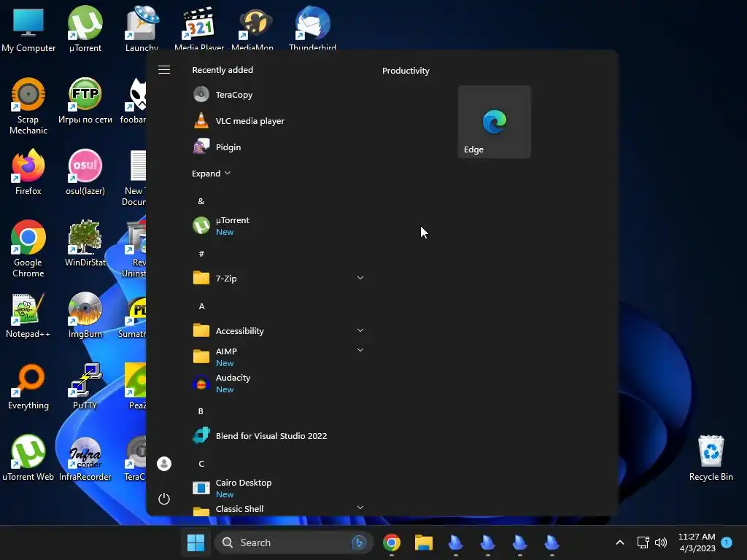Open Blend for Visual Studio 2022

pyautogui.click(x=279, y=435)
